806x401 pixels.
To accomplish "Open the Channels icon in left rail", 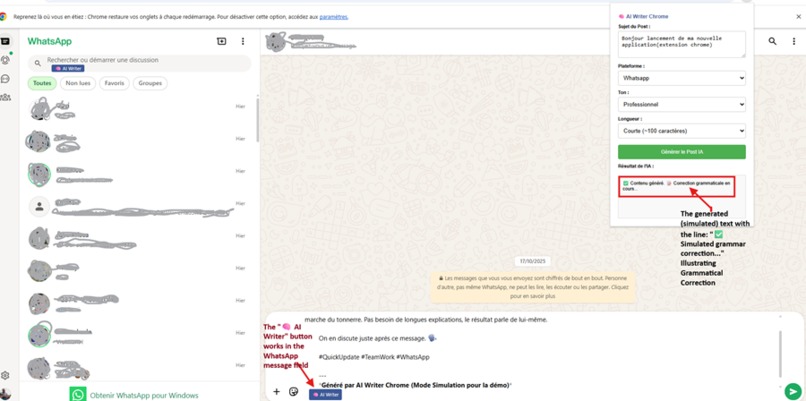I will coord(5,78).
